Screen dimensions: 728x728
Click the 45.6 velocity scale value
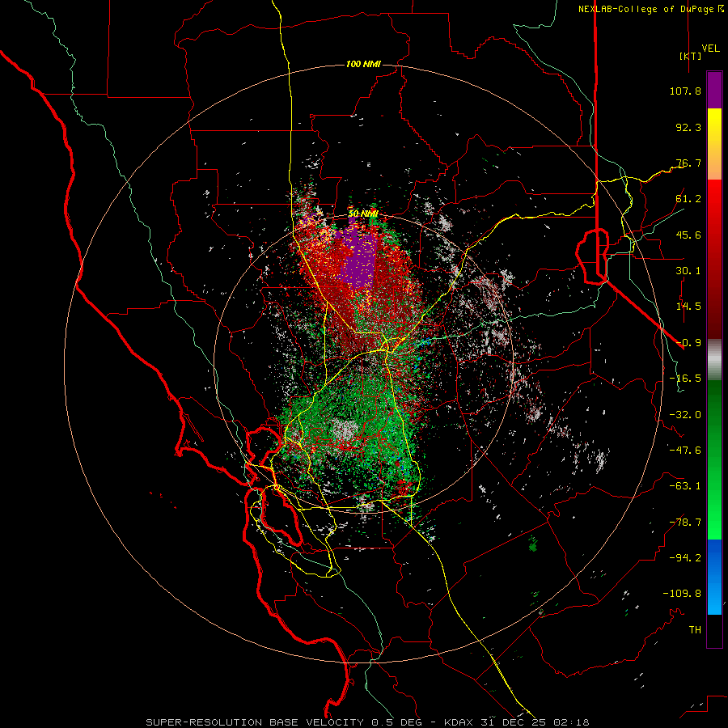coord(688,235)
